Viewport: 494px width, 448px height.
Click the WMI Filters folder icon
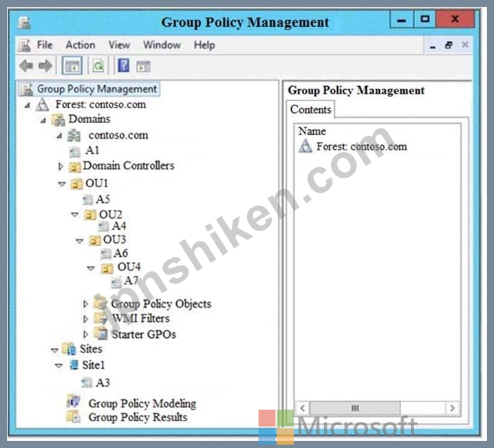point(100,318)
